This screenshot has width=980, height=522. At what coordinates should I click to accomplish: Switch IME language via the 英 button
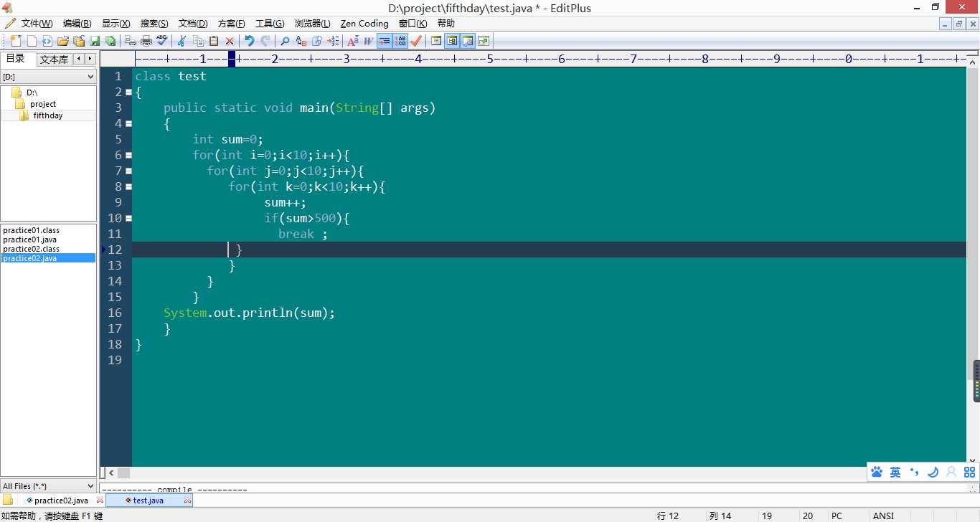[x=895, y=472]
